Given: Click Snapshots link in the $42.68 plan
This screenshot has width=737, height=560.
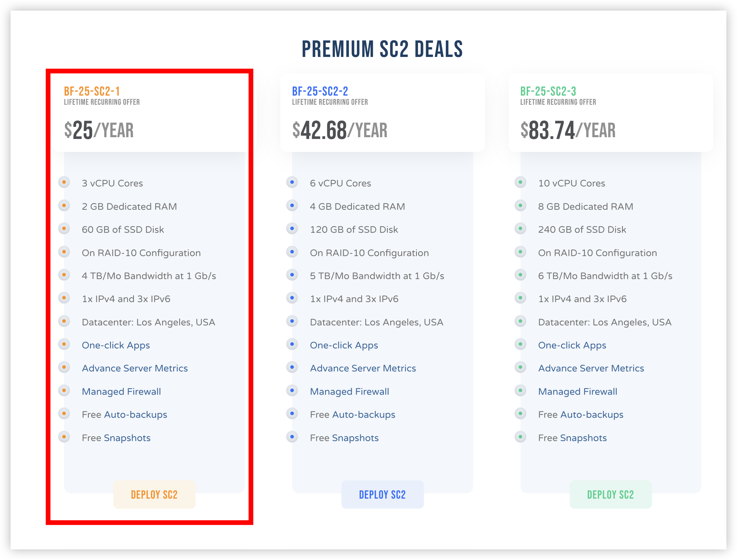Looking at the screenshot, I should (x=355, y=438).
